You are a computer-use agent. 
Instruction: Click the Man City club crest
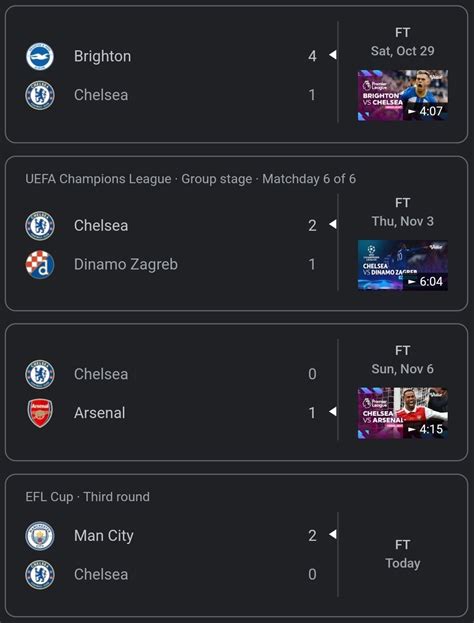[x=40, y=536]
